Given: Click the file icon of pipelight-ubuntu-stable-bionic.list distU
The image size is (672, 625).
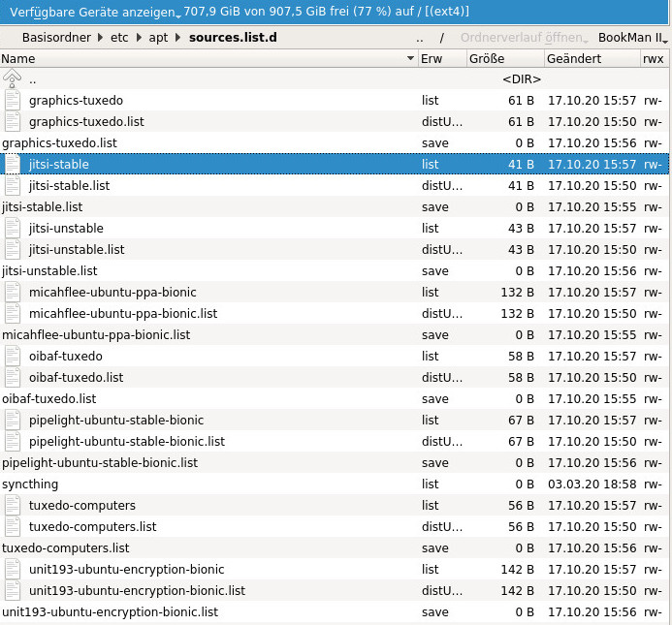Looking at the screenshot, I should pos(13,441).
